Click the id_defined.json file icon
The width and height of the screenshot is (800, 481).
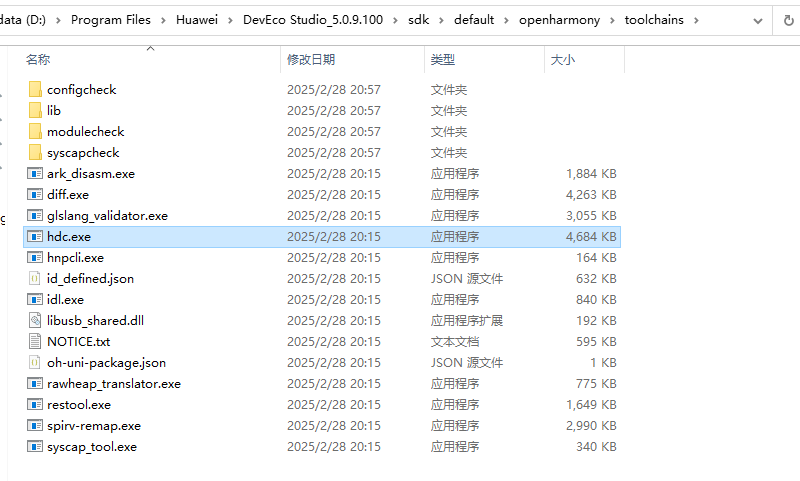[x=35, y=278]
